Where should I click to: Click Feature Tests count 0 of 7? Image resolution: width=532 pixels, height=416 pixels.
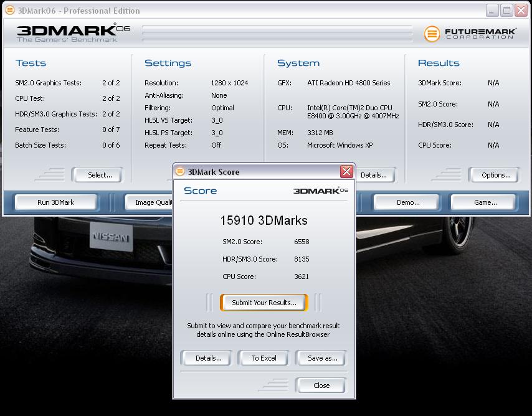pos(111,130)
